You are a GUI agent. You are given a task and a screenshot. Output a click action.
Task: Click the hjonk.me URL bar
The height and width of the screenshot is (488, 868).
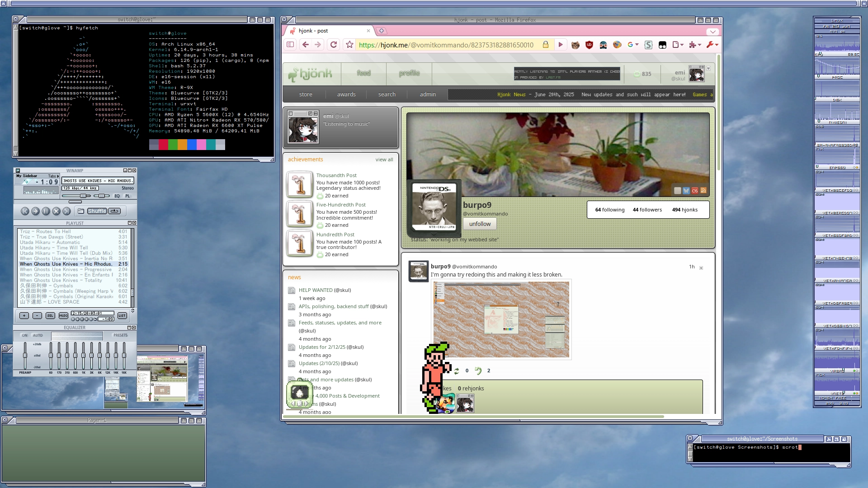click(446, 45)
